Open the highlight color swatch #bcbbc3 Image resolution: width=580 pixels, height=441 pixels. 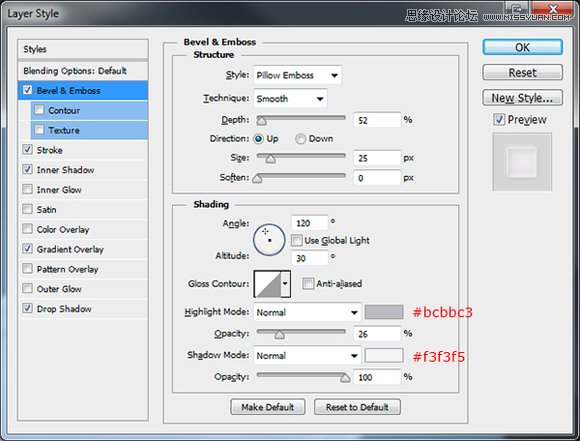tap(384, 312)
